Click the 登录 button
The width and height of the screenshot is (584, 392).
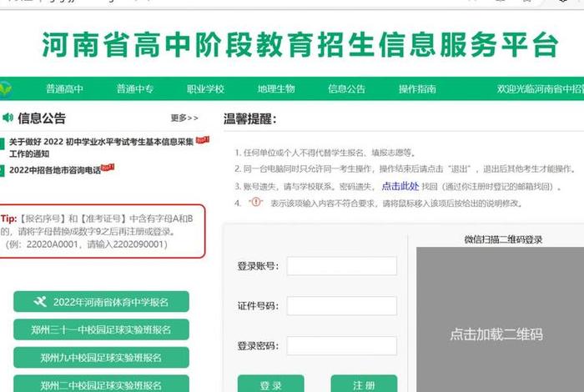click(271, 384)
